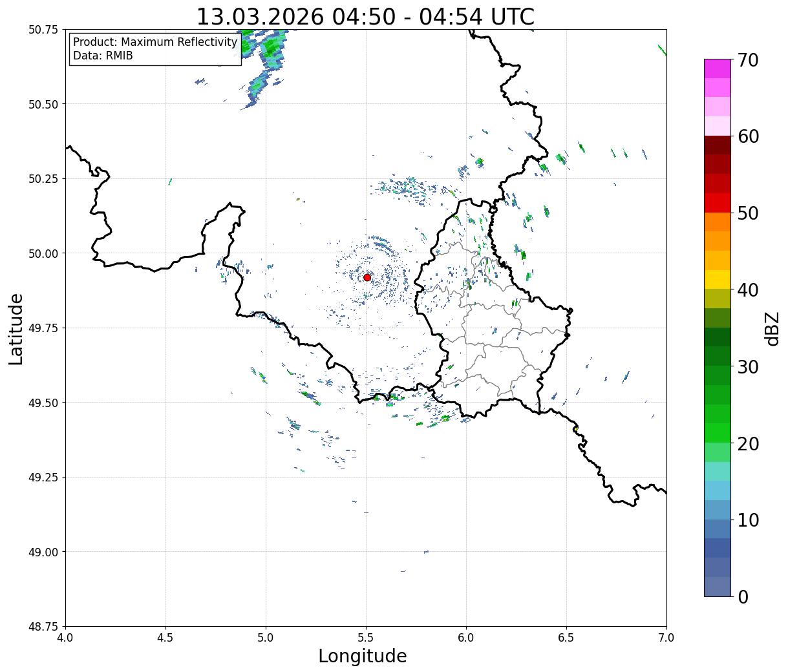Click the turquoise swatch below 20
This screenshot has width=788, height=672.
pyautogui.click(x=718, y=471)
